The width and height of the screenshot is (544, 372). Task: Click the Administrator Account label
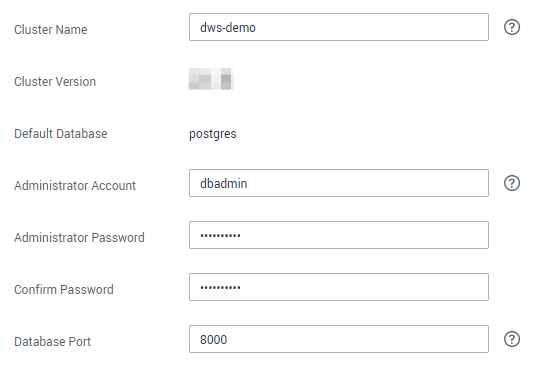(75, 186)
